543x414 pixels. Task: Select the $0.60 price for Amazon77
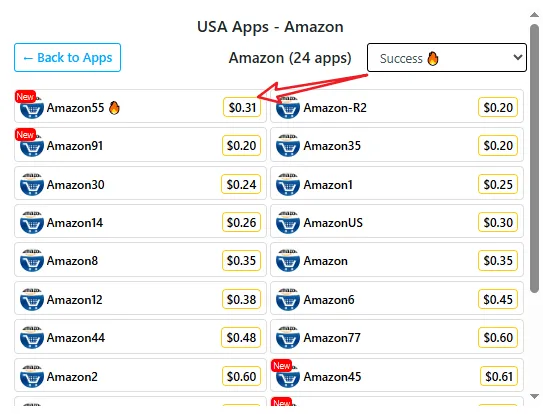coord(498,337)
